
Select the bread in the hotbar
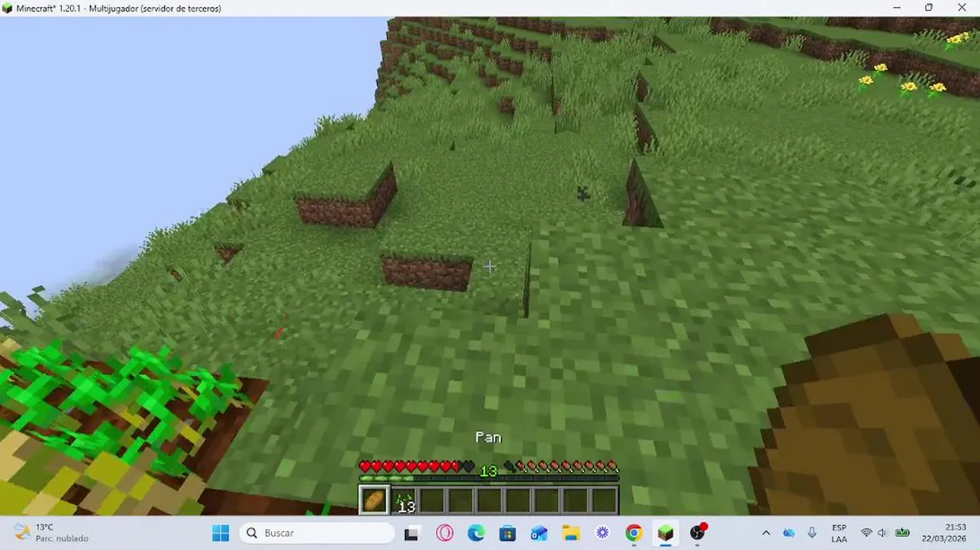pos(374,500)
